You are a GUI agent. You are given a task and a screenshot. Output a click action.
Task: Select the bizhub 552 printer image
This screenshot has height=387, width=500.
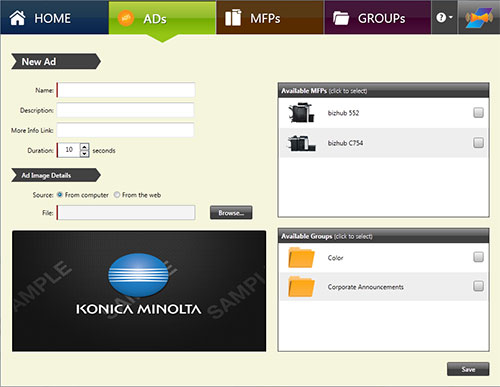[x=302, y=113]
